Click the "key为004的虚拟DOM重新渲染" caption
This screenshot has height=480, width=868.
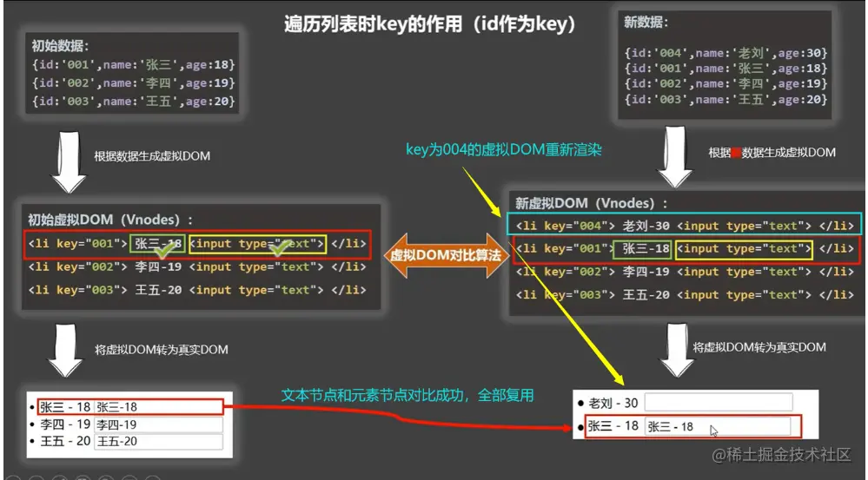pos(503,150)
